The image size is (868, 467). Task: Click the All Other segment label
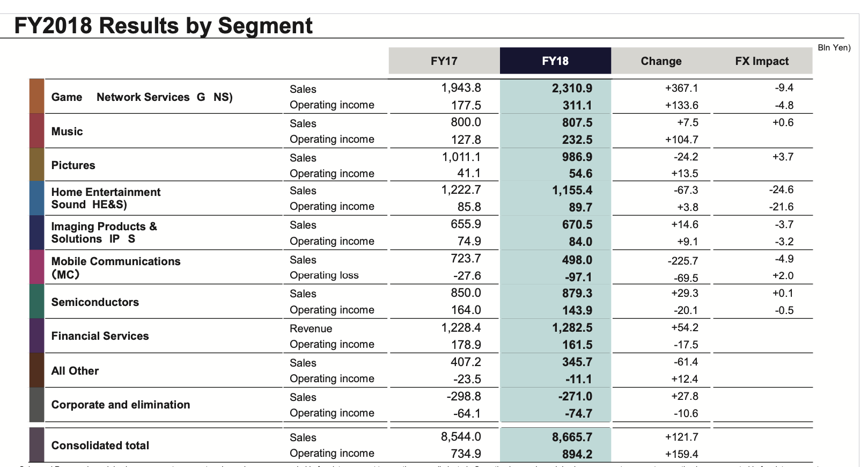[75, 371]
